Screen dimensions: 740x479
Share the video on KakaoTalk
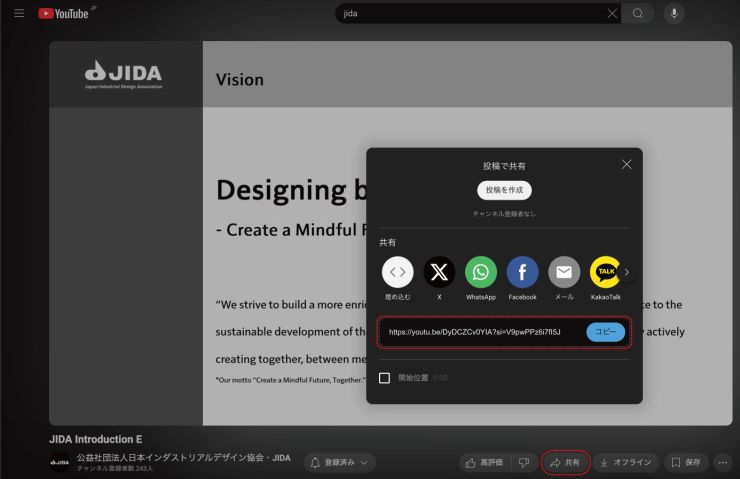[605, 272]
